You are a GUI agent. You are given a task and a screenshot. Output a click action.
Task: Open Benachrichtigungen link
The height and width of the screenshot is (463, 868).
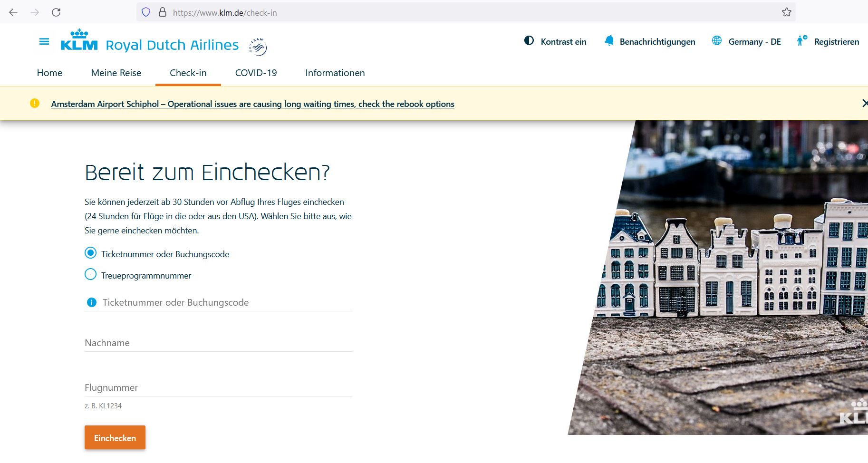(x=657, y=42)
